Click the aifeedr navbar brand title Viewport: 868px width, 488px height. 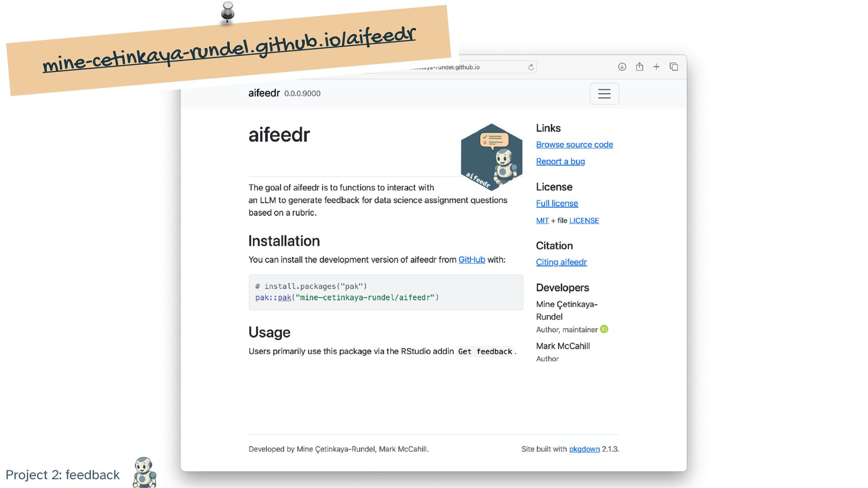(x=264, y=93)
